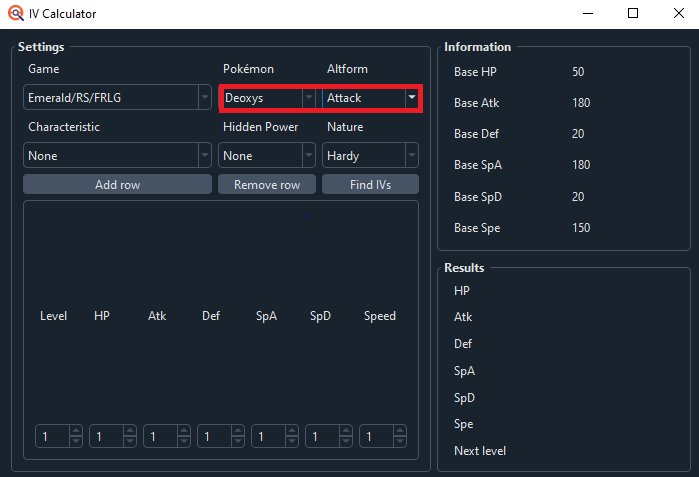Open the Altform dropdown showing Attack
The height and width of the screenshot is (477, 699).
(370, 97)
